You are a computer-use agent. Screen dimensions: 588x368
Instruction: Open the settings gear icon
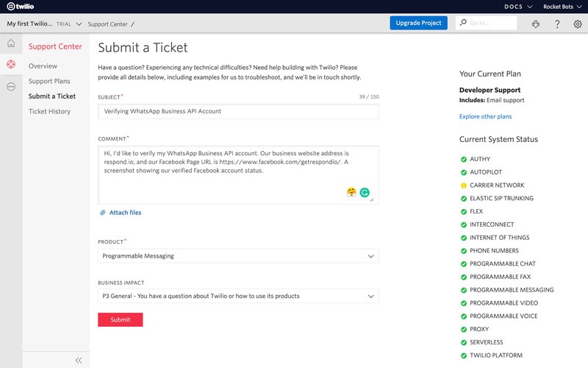tap(578, 24)
